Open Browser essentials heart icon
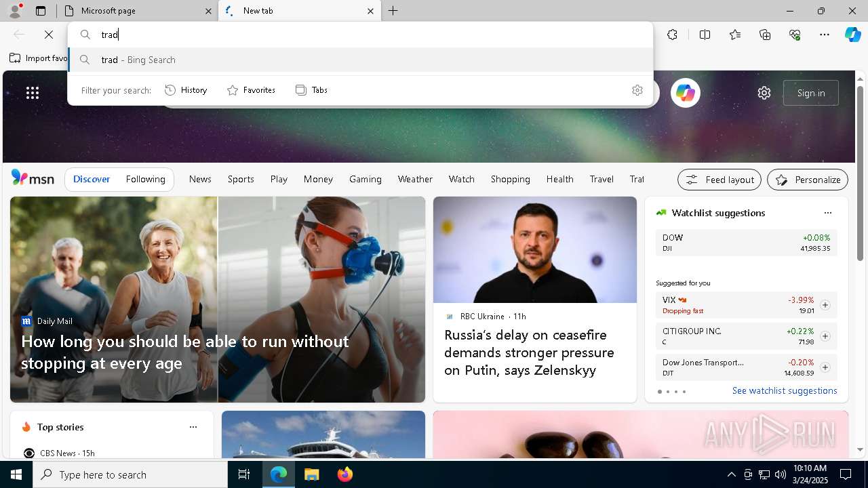Image resolution: width=868 pixels, height=488 pixels. point(795,35)
